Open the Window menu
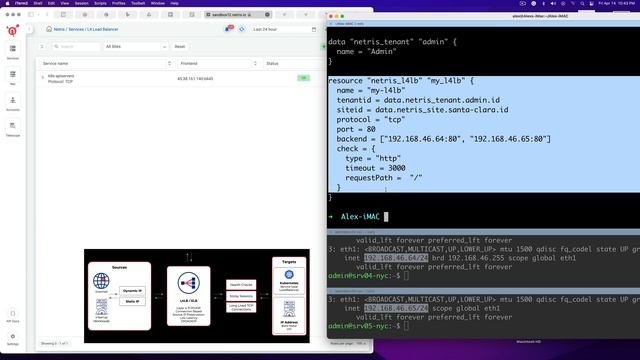This screenshot has width=640, height=360. (x=158, y=3)
